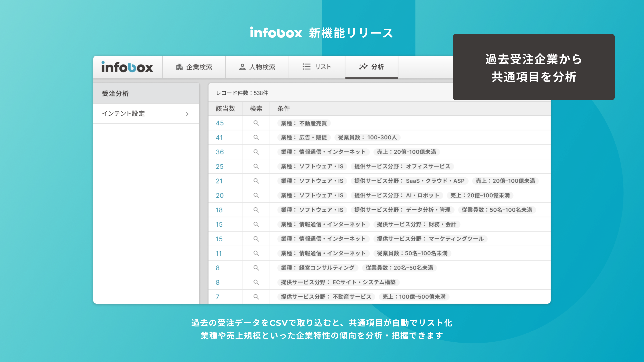The width and height of the screenshot is (644, 362).
Task: Click the infobox logo in the app header
Action: pos(127,67)
